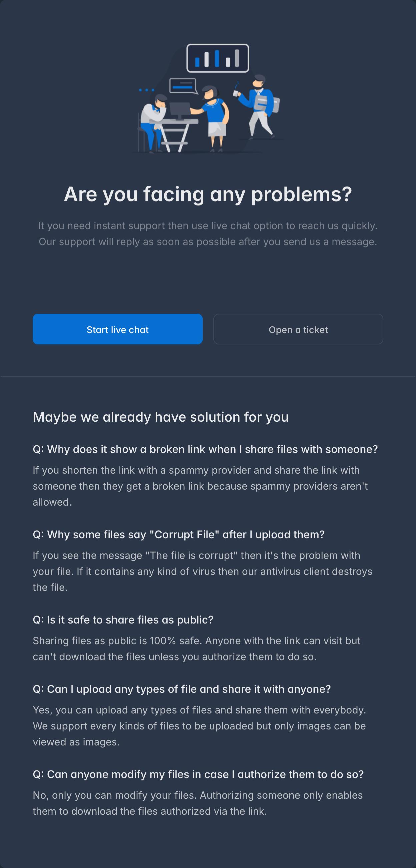Click the answer about spammy link providers
The width and height of the screenshot is (416, 868).
(x=200, y=486)
